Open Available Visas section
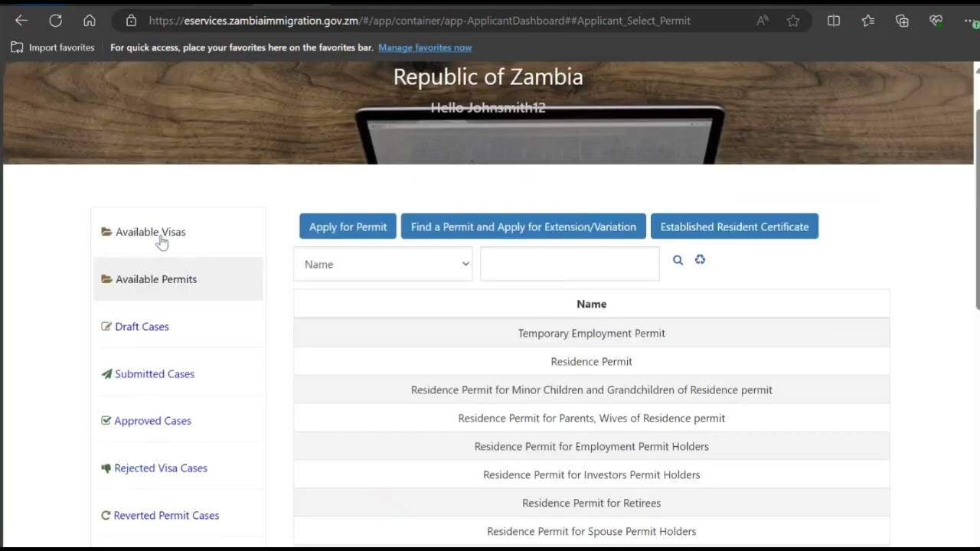 pyautogui.click(x=150, y=232)
